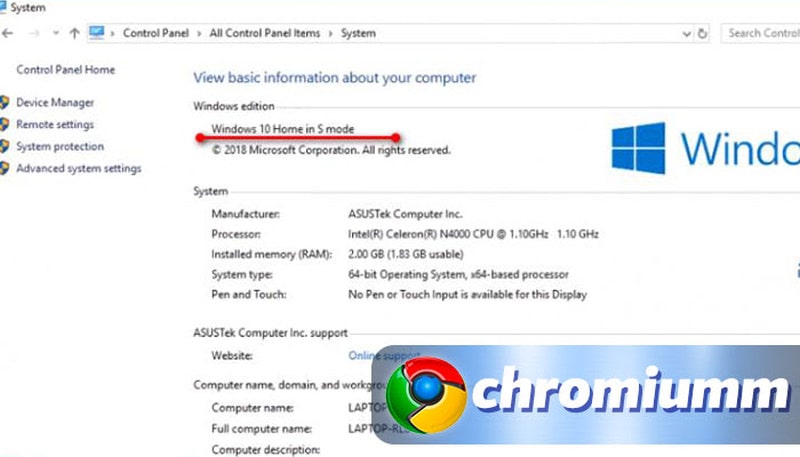The height and width of the screenshot is (457, 800).
Task: Expand chevron after Control Panel breadcrumb
Action: [x=199, y=34]
